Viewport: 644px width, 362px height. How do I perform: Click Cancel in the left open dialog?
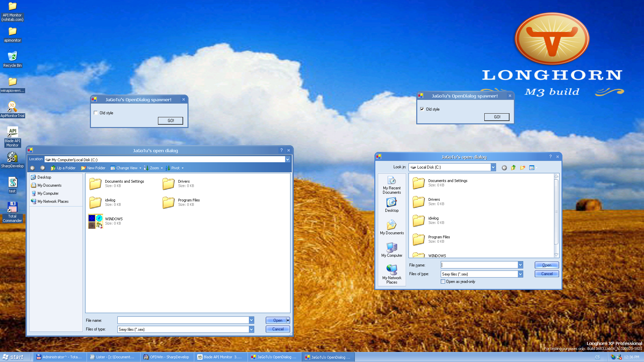point(278,329)
